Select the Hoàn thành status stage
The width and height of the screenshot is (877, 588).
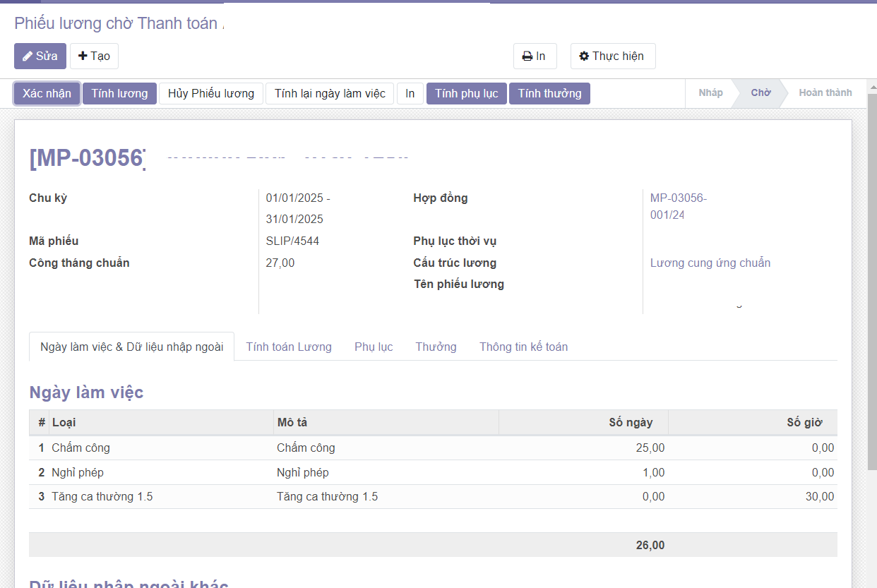tap(825, 93)
